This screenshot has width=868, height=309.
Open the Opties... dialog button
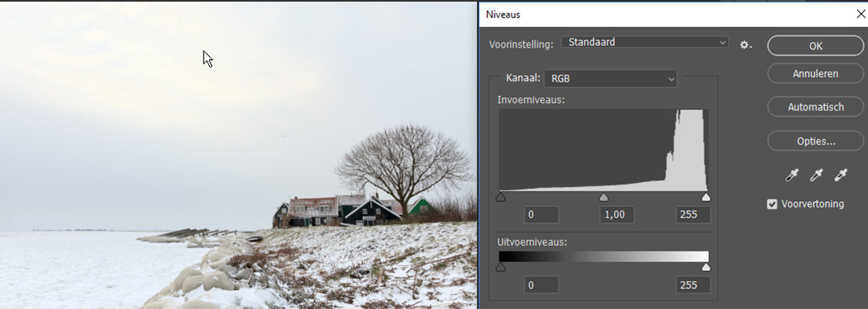pos(816,141)
